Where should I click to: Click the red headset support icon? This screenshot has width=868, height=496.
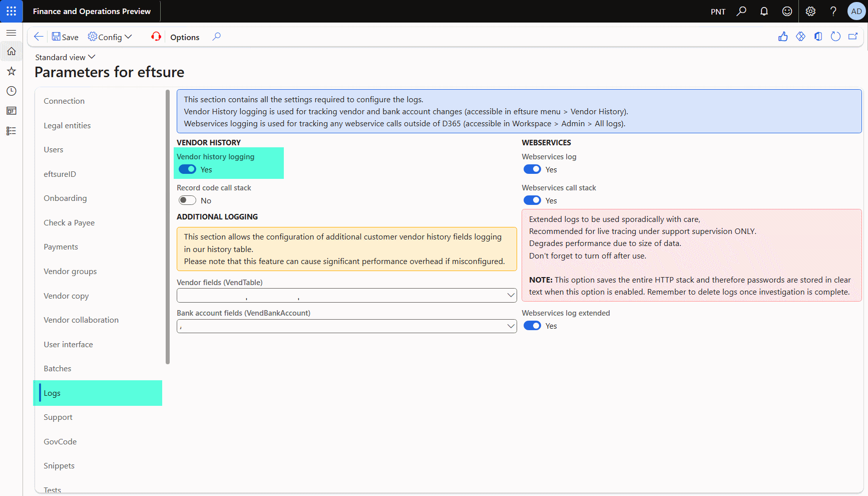click(x=156, y=37)
